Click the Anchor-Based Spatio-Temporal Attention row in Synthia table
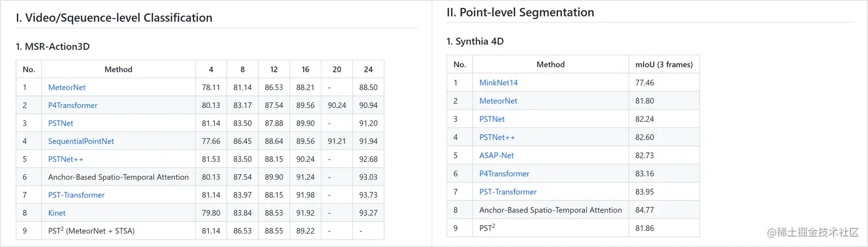 click(x=551, y=210)
